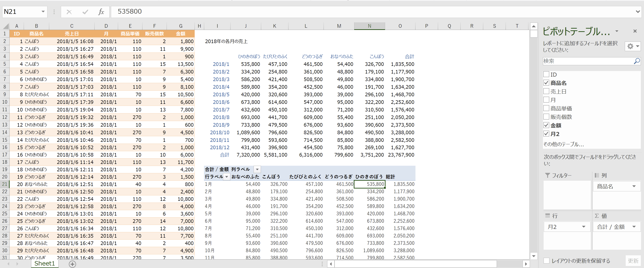This screenshot has height=268, width=644.
Task: Click the 売上日 table header cell
Action: [x=72, y=34]
